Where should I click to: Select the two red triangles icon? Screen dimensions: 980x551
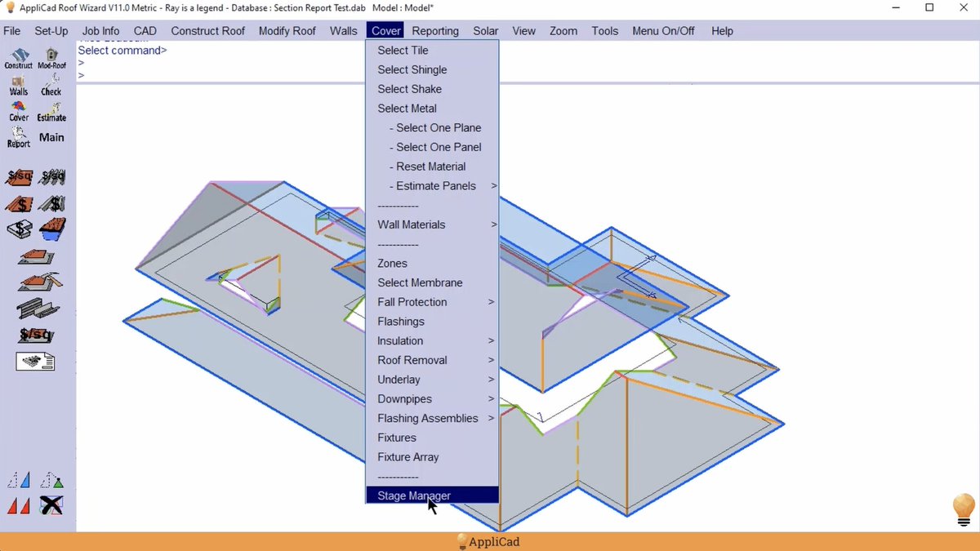pos(19,506)
